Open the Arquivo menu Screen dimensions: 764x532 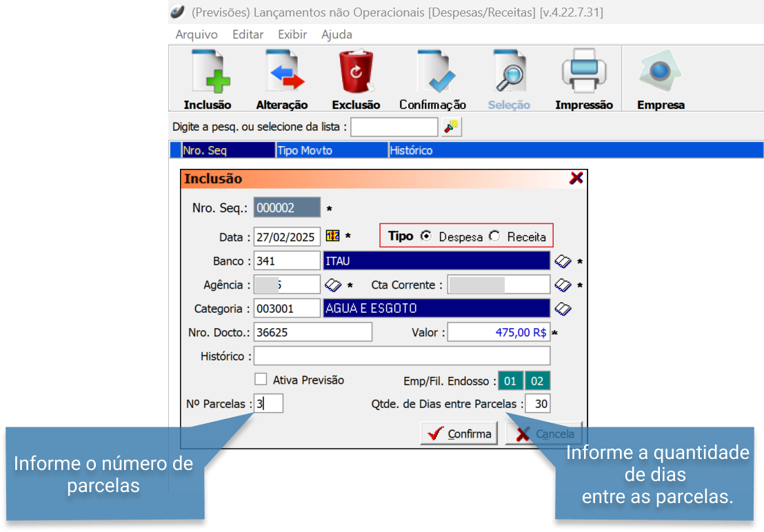(197, 34)
